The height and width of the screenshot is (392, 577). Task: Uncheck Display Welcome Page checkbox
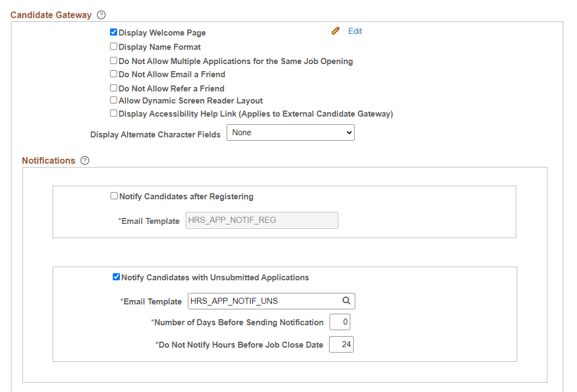[113, 32]
